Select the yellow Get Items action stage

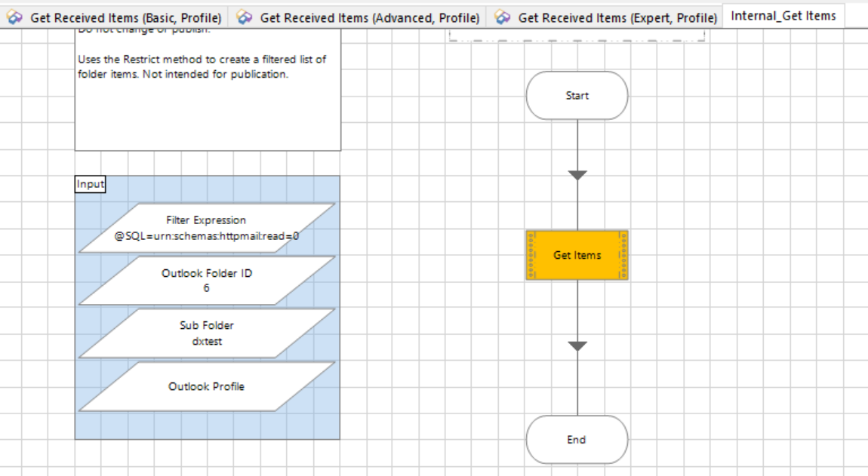(x=577, y=255)
